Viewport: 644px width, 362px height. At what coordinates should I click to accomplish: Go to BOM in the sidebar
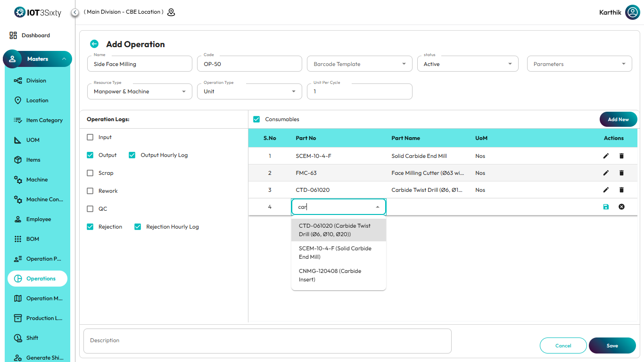(33, 239)
